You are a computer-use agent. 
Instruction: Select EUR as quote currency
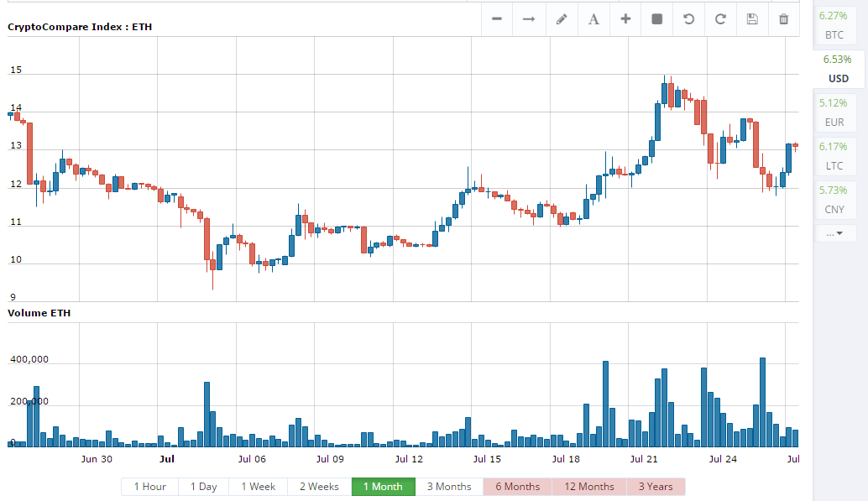tap(834, 112)
